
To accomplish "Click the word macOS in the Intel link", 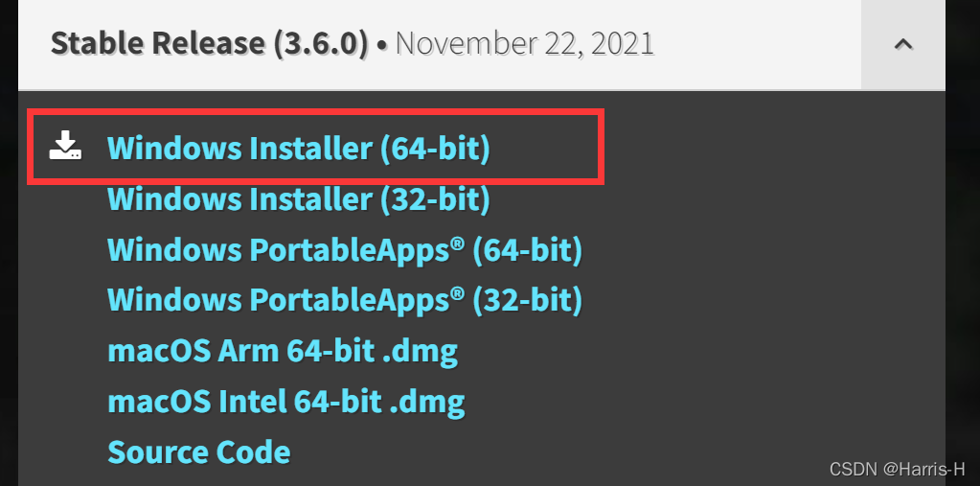I will [x=159, y=403].
